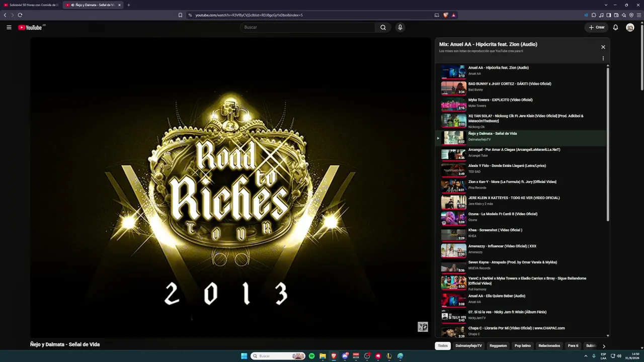Viewport: 644px width, 362px height.
Task: Open Discord from the taskbar
Action: point(345,356)
